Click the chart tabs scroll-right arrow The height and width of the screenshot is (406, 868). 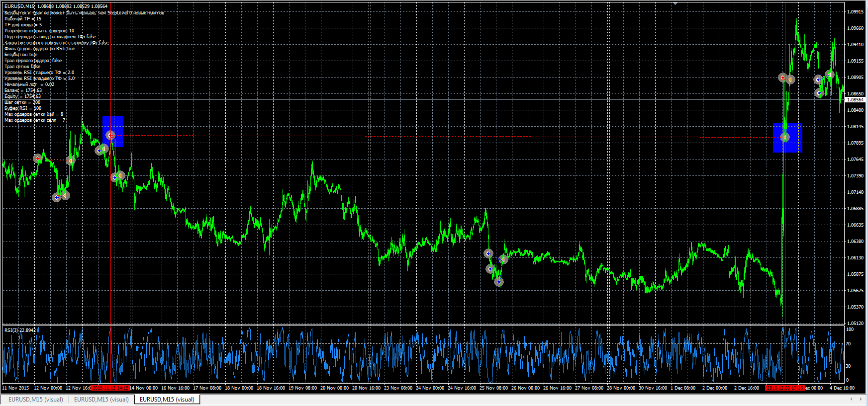tap(861, 399)
